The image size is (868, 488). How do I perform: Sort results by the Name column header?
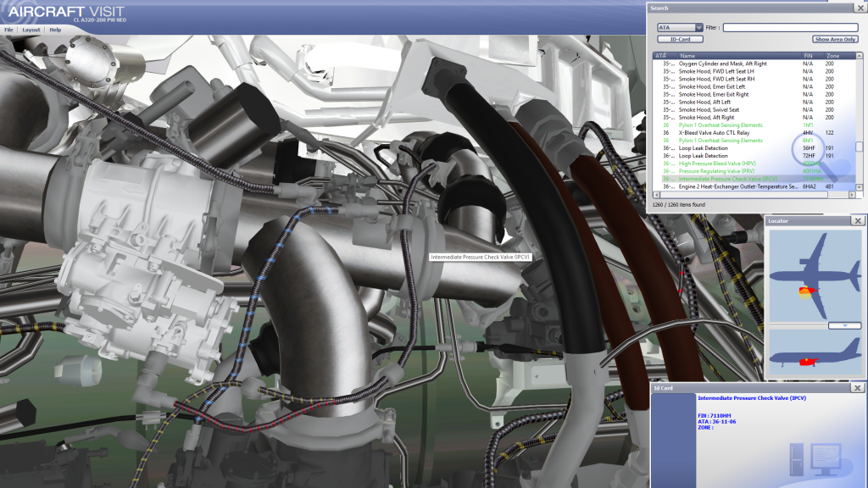739,56
